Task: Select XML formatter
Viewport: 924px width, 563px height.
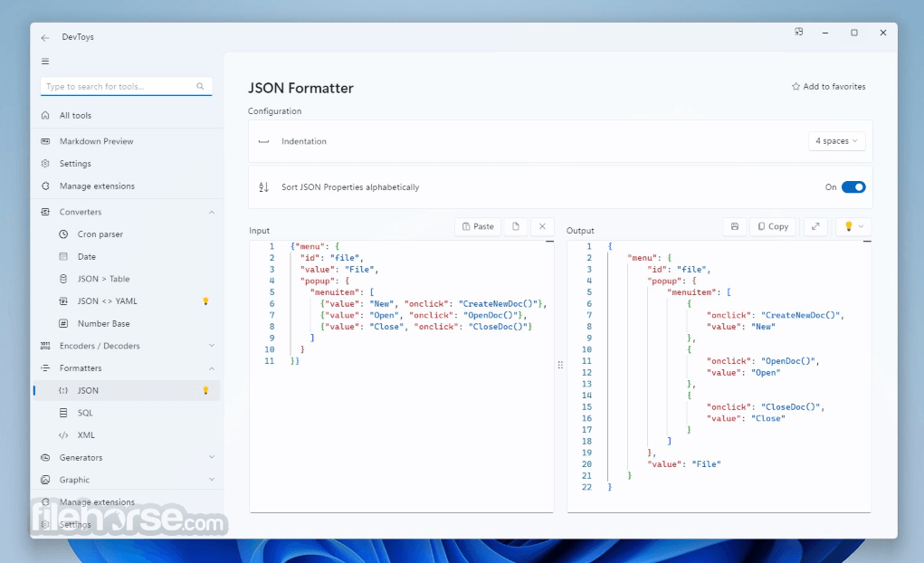Action: click(x=128, y=435)
